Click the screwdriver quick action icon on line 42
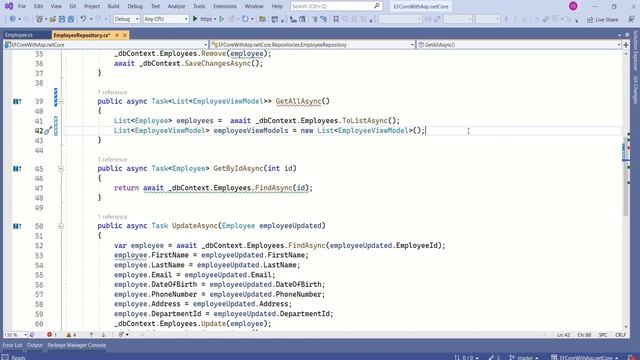The width and height of the screenshot is (640, 360). (47, 131)
